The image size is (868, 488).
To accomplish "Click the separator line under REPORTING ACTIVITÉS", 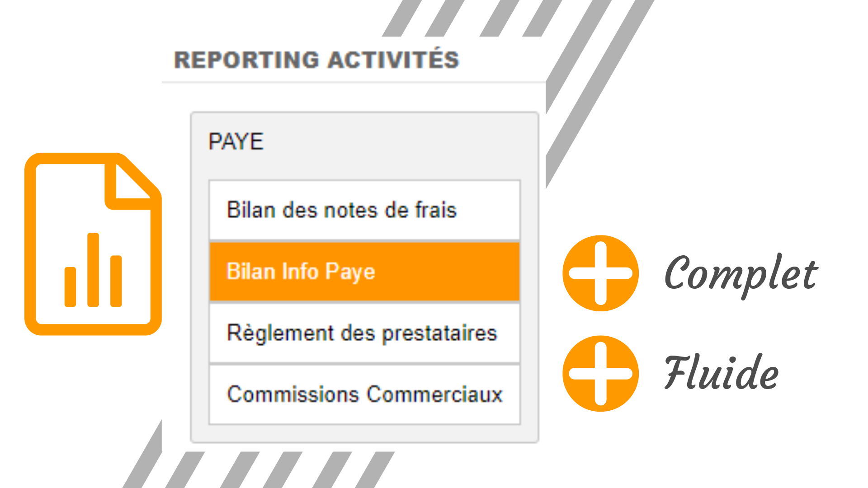I will pyautogui.click(x=354, y=83).
